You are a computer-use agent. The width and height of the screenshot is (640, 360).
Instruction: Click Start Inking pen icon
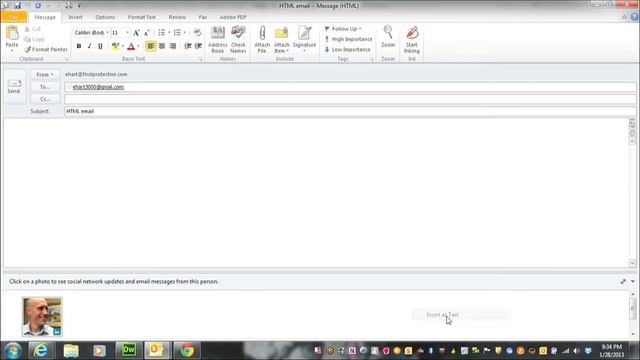412,33
